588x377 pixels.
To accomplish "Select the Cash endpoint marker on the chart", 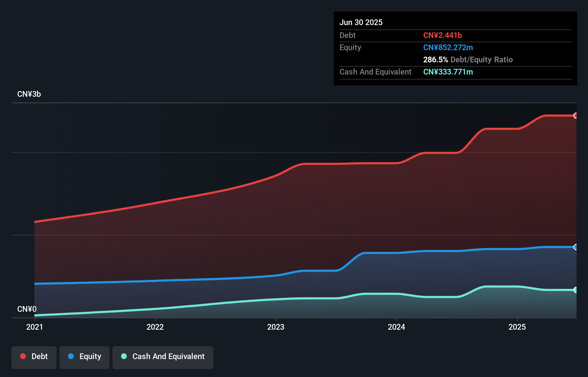I will (575, 290).
